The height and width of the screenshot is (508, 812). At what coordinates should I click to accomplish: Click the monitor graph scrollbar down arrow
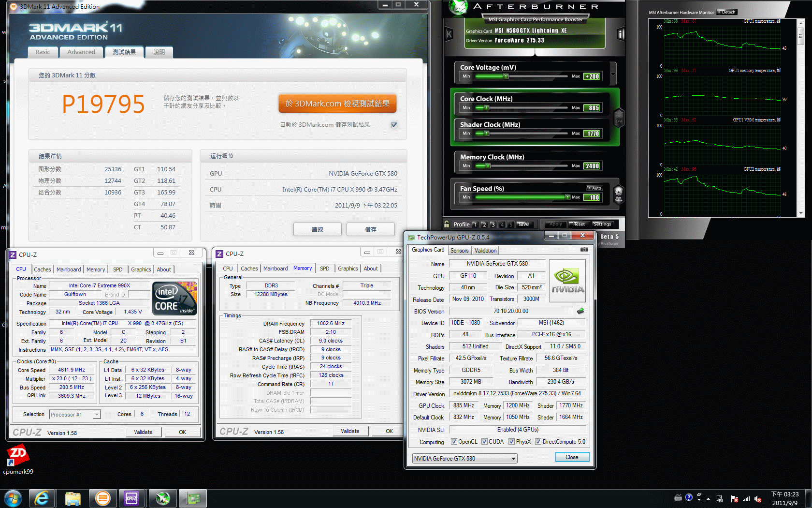[801, 213]
